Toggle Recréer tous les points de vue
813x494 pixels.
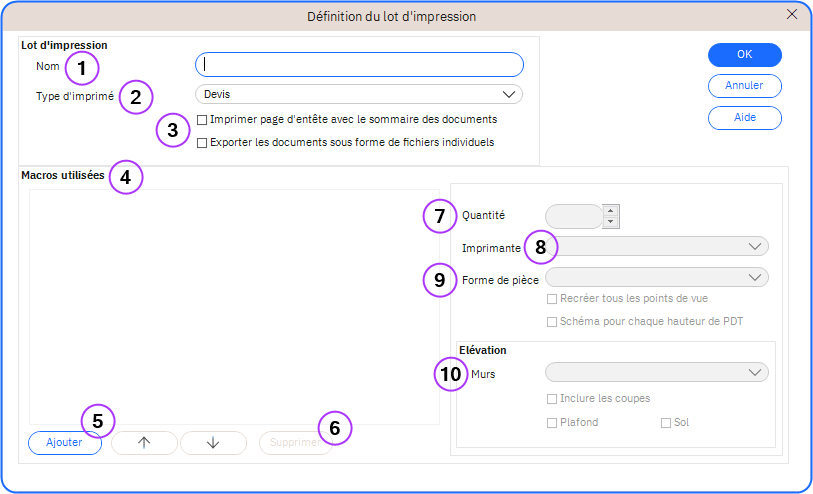pos(552,299)
